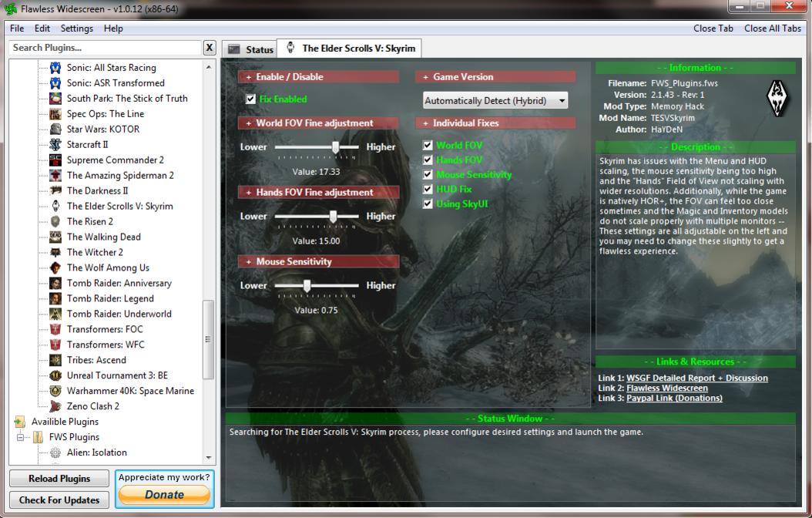Switch to the Status tab
The image size is (812, 518).
(x=251, y=49)
